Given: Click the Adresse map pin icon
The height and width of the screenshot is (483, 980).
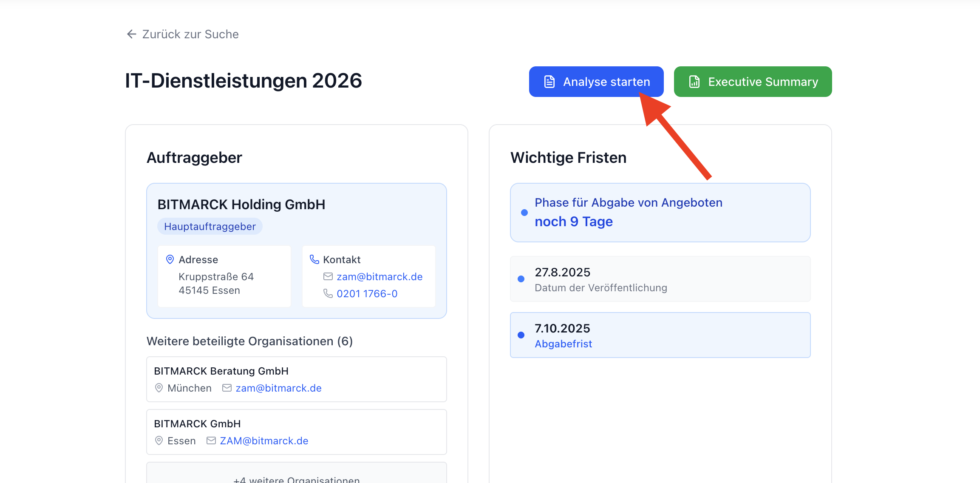Looking at the screenshot, I should [x=170, y=259].
